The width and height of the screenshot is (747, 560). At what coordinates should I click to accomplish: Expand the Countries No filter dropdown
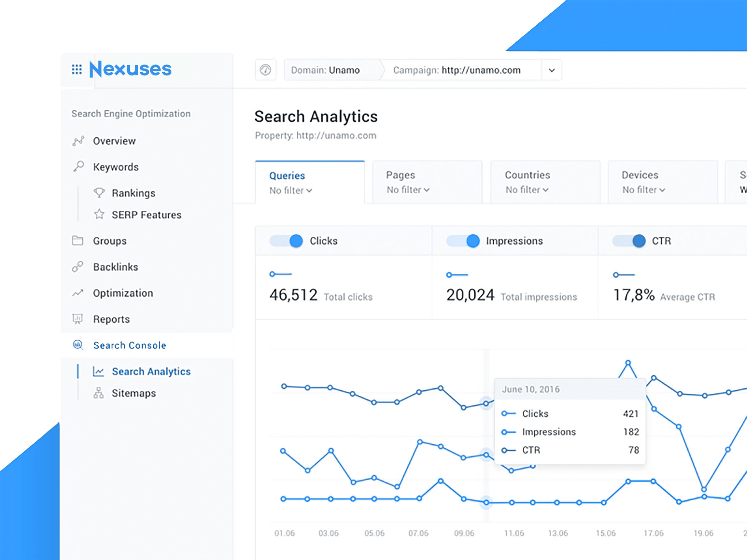(x=527, y=190)
